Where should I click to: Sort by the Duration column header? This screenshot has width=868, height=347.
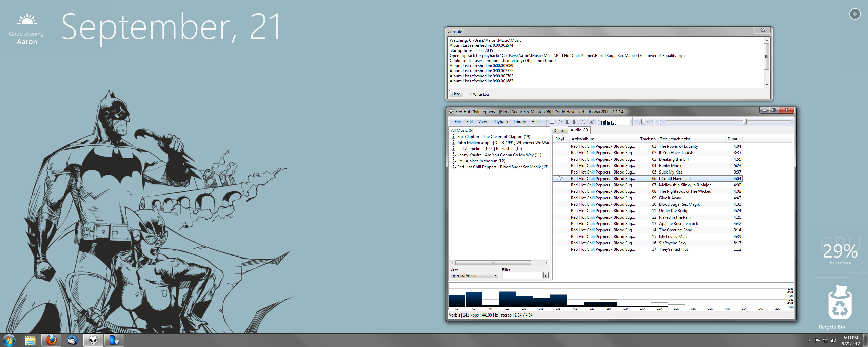tap(734, 139)
